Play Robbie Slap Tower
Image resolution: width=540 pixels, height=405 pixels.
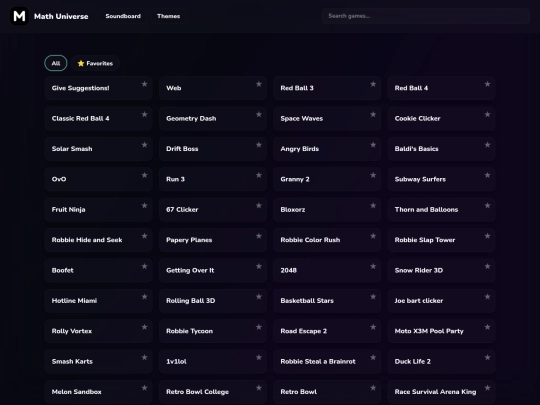[x=441, y=240]
